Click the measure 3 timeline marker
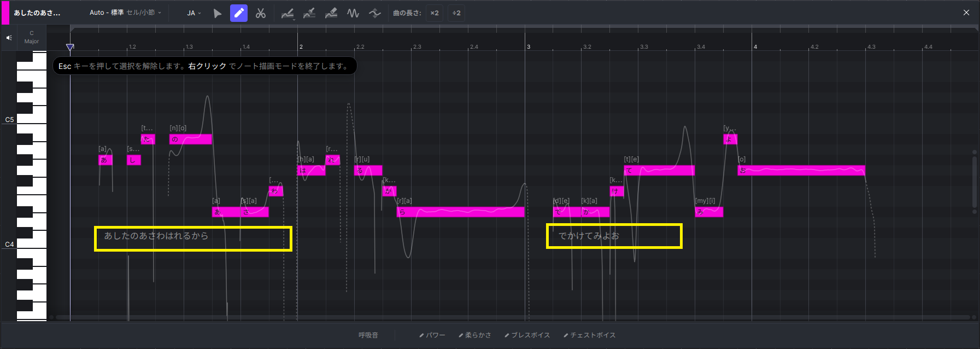The width and height of the screenshot is (980, 349). coord(529,47)
